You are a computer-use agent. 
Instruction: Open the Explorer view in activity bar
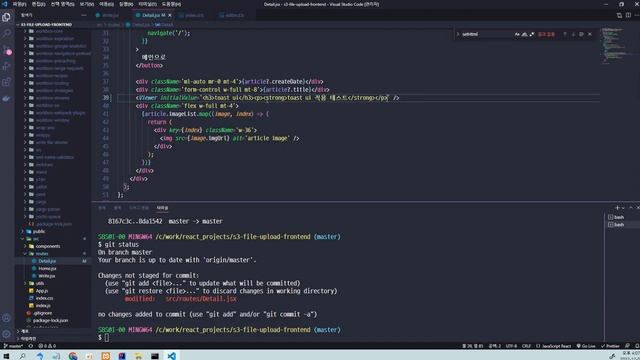click(x=6, y=17)
